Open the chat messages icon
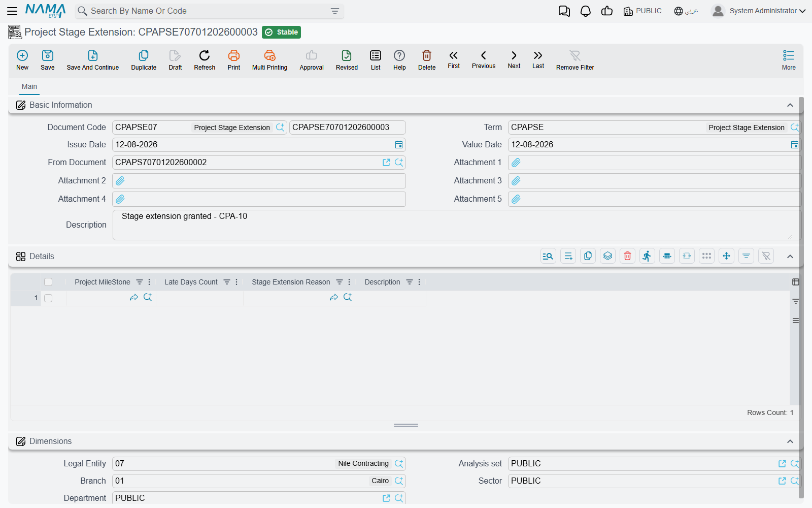Image resolution: width=812 pixels, height=508 pixels. (x=564, y=11)
